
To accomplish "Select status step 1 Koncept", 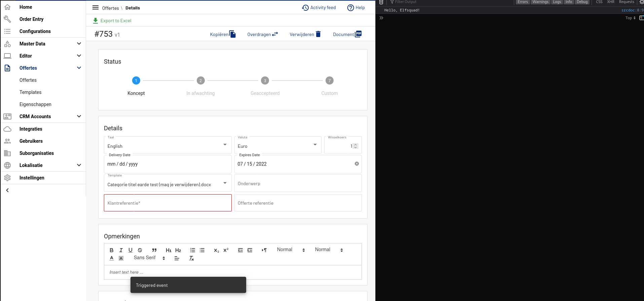I will (136, 80).
